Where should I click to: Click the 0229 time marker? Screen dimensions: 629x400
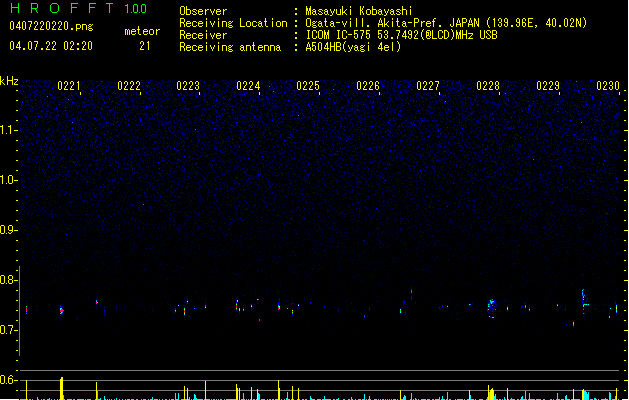548,86
